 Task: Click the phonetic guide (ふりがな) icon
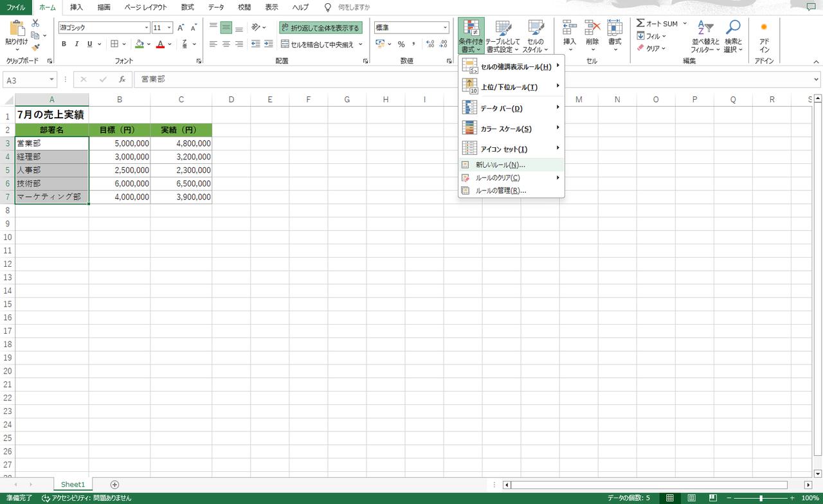tap(185, 44)
